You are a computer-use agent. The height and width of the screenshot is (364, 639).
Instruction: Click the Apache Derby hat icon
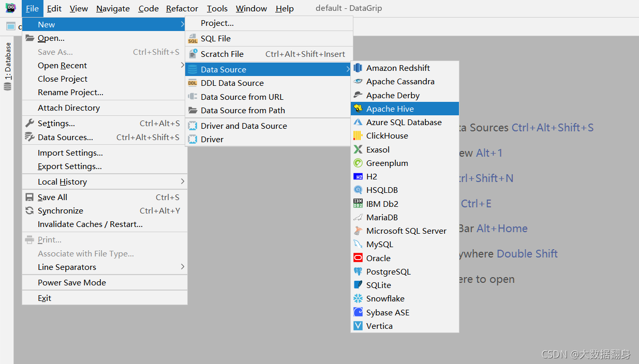tap(358, 95)
